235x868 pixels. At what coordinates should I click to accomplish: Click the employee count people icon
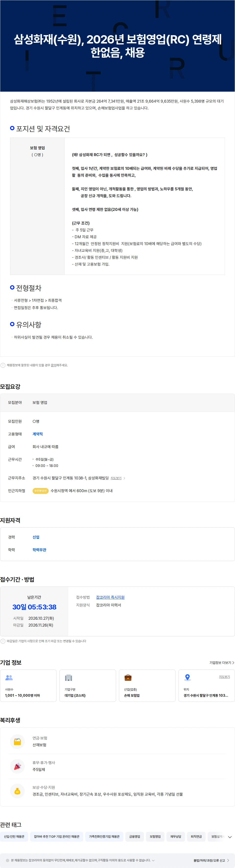pos(9,678)
